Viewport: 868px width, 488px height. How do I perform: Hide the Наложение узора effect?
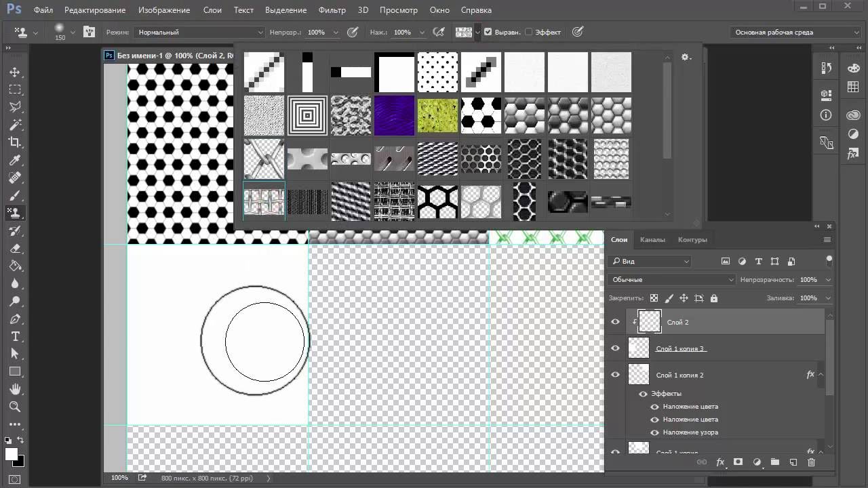point(654,432)
